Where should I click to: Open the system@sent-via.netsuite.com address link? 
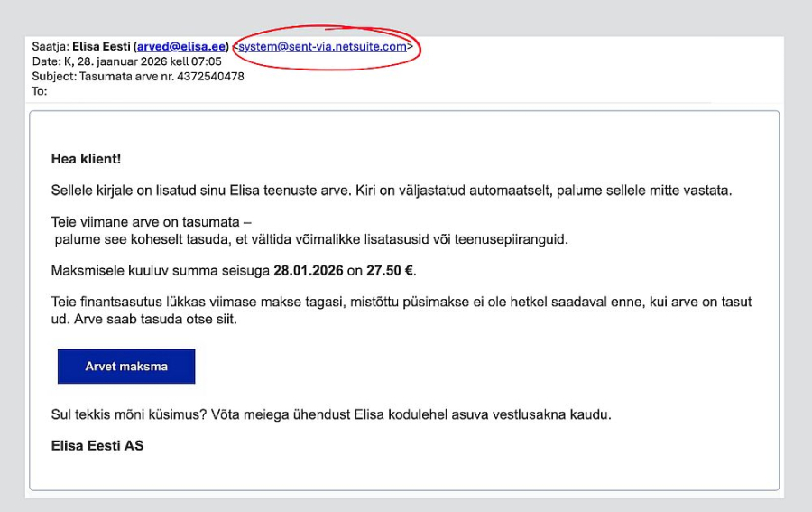322,47
